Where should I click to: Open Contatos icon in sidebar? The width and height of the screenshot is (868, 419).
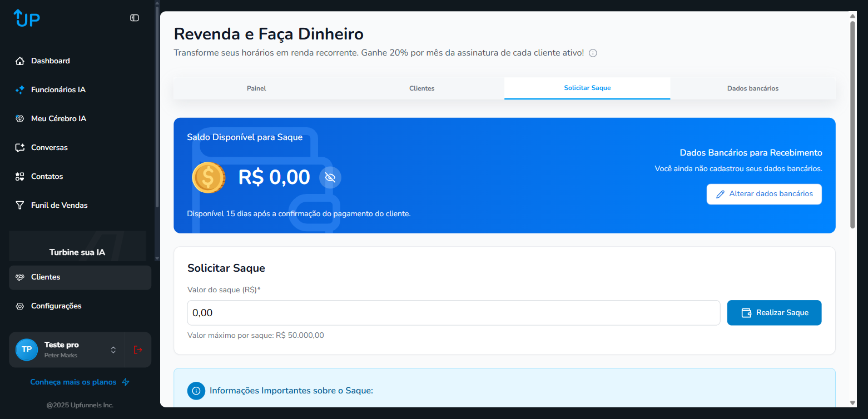(x=20, y=177)
